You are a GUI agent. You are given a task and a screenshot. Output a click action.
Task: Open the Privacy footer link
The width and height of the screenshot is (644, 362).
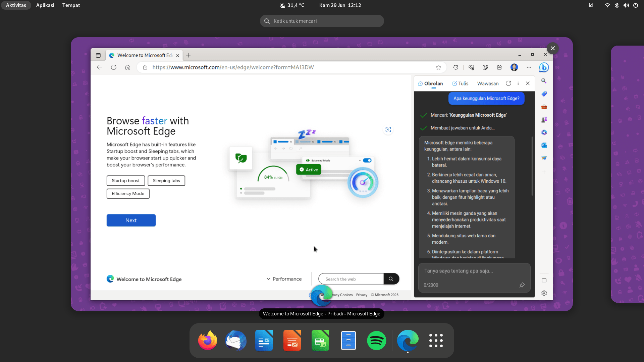(x=362, y=295)
